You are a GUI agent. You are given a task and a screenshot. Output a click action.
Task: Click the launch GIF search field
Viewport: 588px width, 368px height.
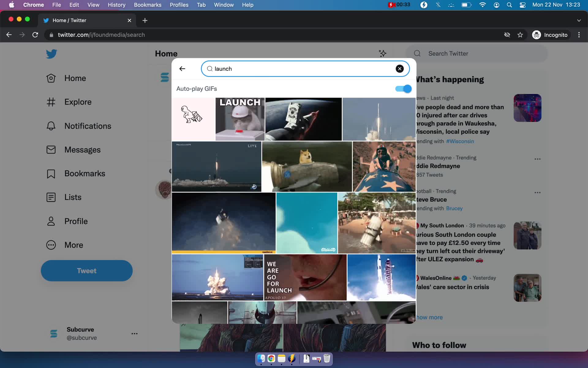point(305,69)
